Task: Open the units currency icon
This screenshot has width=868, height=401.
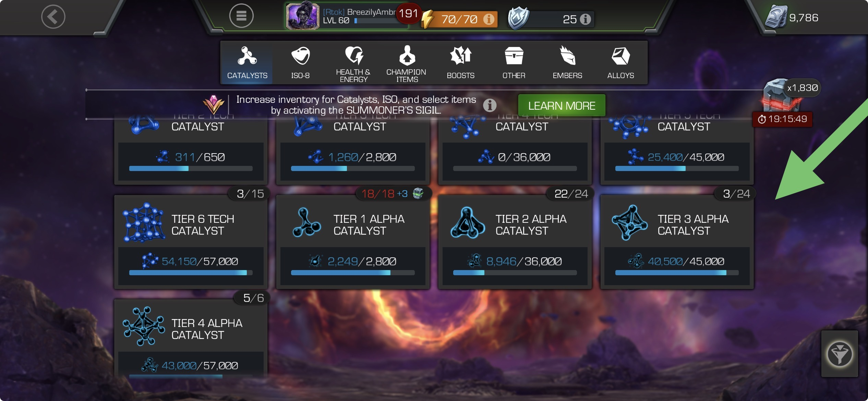Action: pos(776,17)
